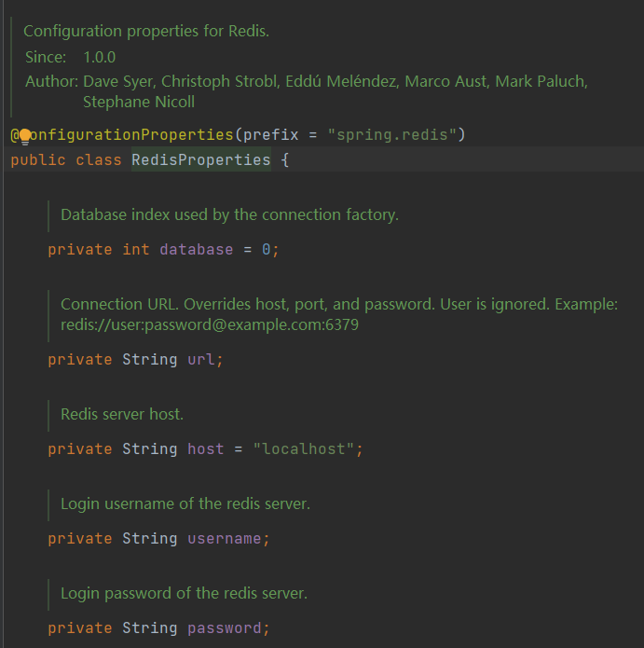The height and width of the screenshot is (648, 644).
Task: Click the RedisProperties class name
Action: 201,160
